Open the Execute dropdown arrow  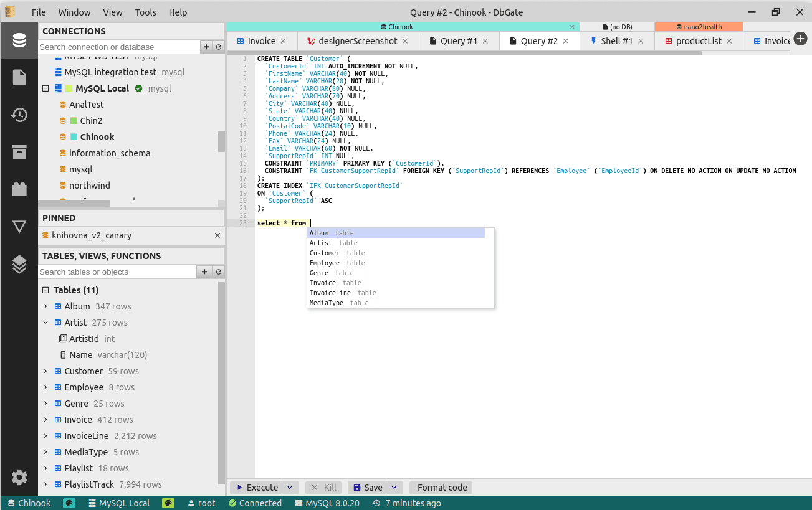[289, 487]
